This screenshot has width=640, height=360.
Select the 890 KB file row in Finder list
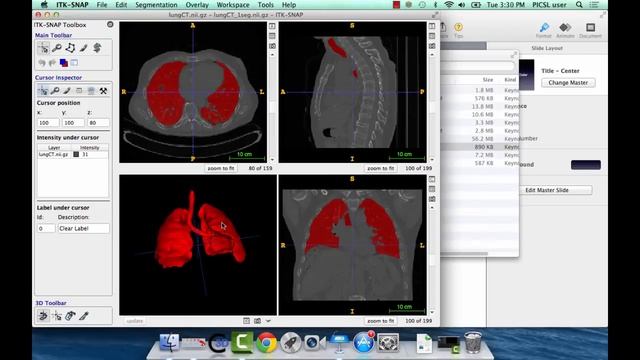(x=480, y=147)
